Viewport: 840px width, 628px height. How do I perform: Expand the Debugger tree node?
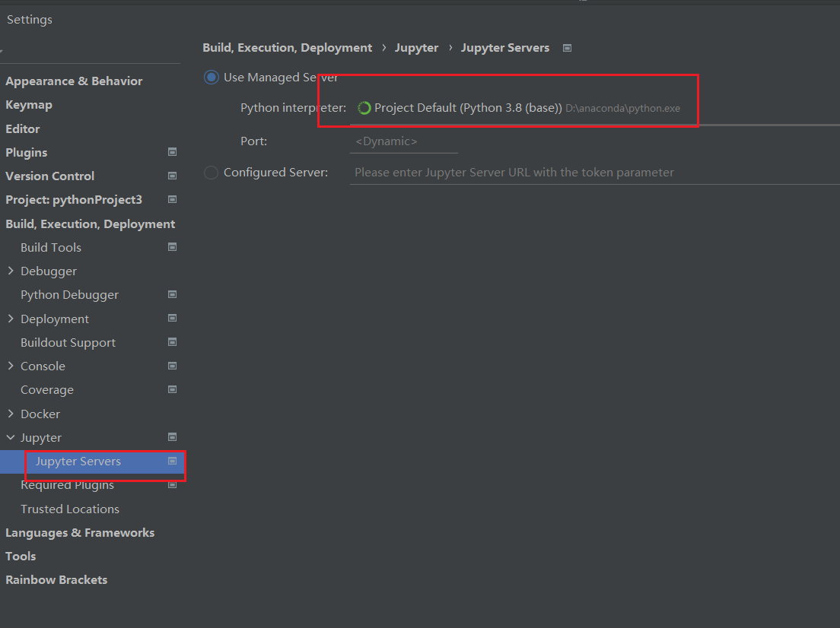11,271
